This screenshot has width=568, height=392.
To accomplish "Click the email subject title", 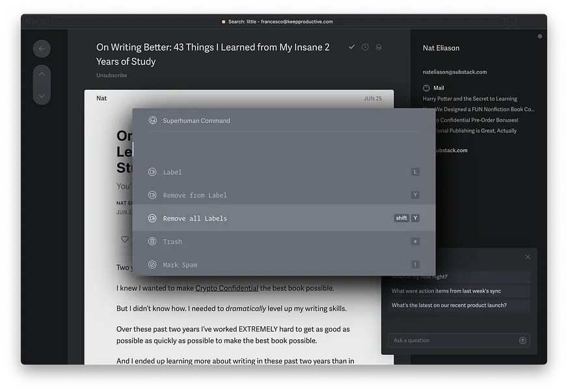I will point(213,55).
